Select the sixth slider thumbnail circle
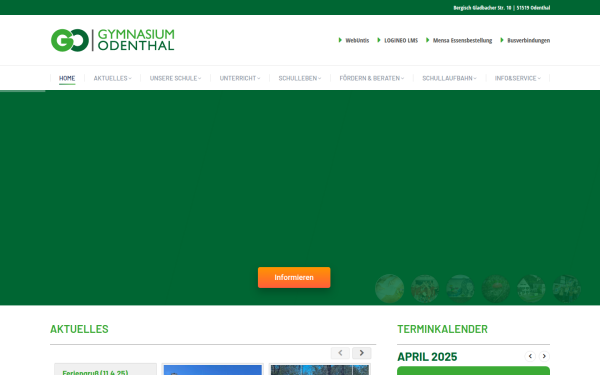Screen dimensions: 600x375 click(567, 289)
